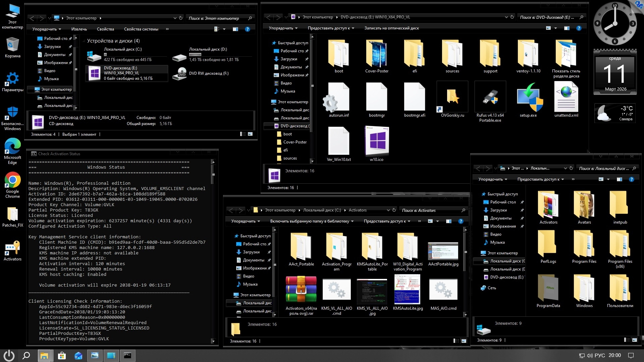Click Извлечь button in toolbar
This screenshot has width=644, height=362.
[79, 29]
